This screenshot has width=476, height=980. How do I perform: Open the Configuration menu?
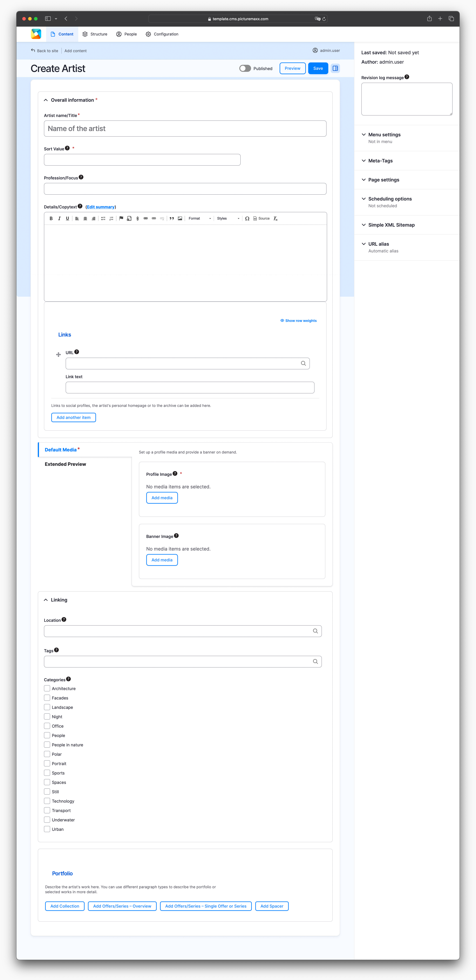click(x=162, y=34)
